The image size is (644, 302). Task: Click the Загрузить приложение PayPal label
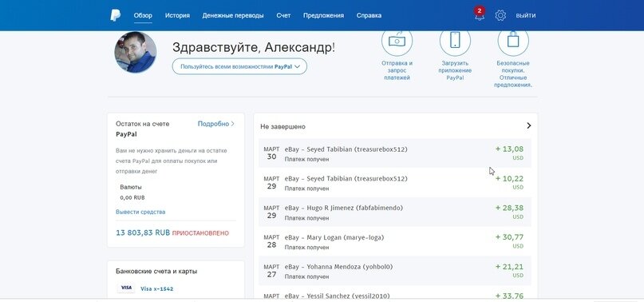click(455, 70)
